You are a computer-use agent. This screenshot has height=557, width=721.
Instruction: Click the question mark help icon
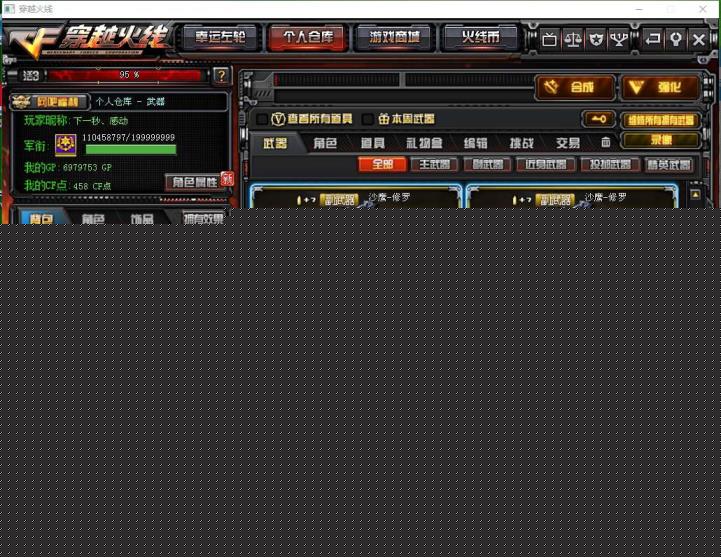221,75
